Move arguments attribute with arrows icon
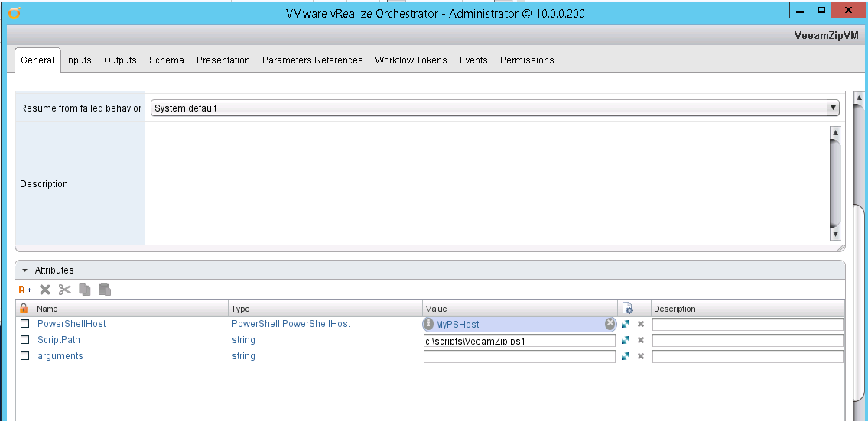The height and width of the screenshot is (421, 868). click(x=626, y=356)
